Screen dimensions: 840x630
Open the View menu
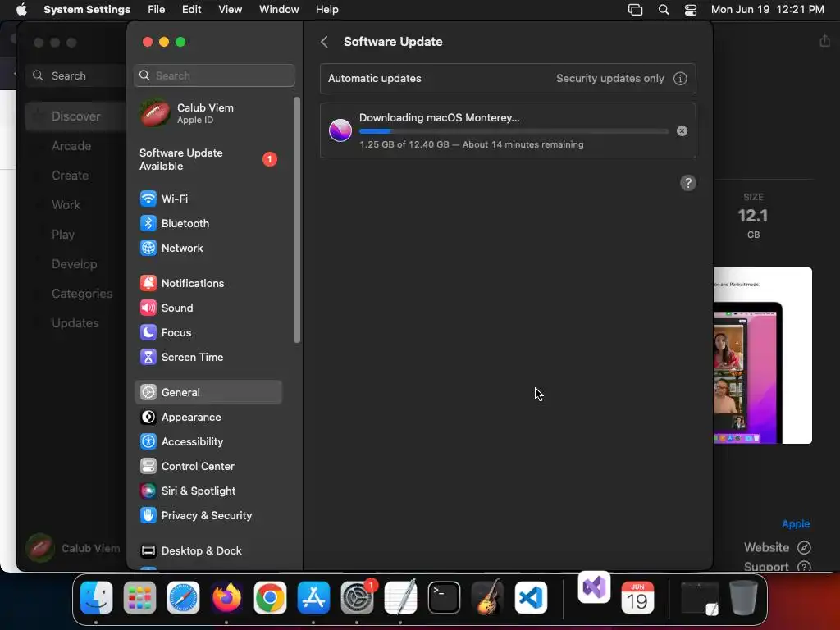pos(230,10)
